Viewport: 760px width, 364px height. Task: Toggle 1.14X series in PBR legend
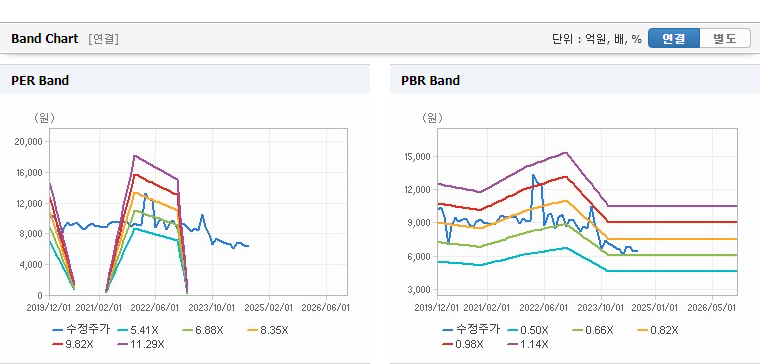(x=528, y=345)
